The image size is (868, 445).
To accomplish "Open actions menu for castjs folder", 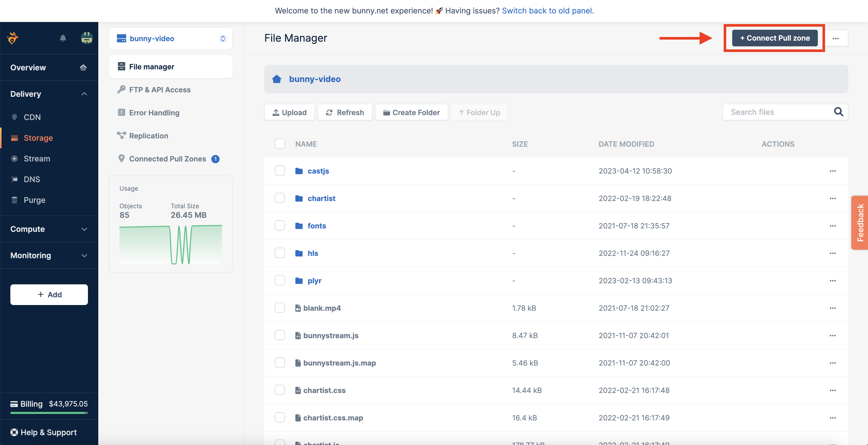I will tap(833, 171).
